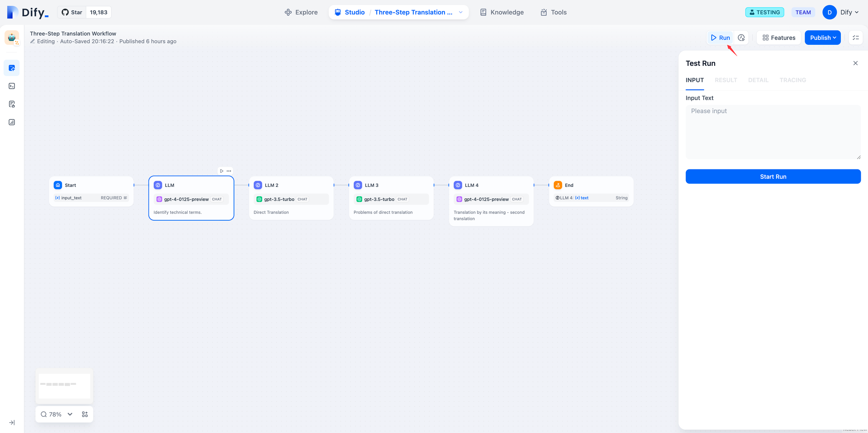This screenshot has height=433, width=868.
Task: Click the run history clock icon
Action: pyautogui.click(x=741, y=38)
